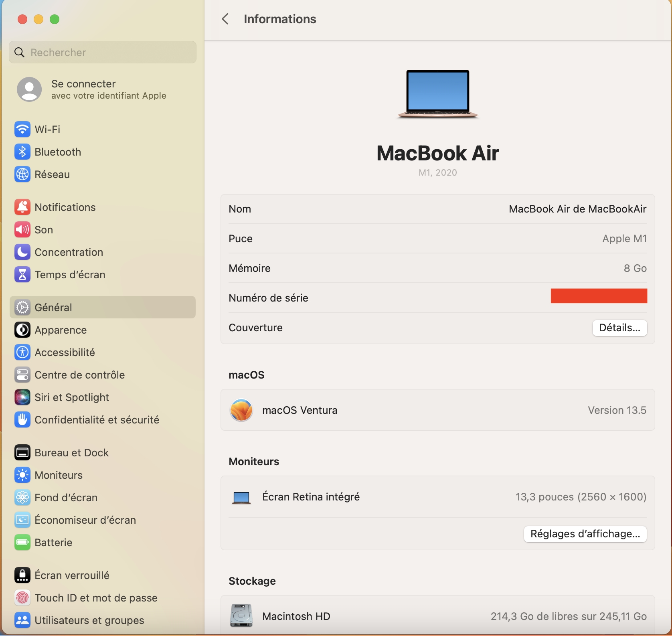Click the Batterie icon

[22, 542]
